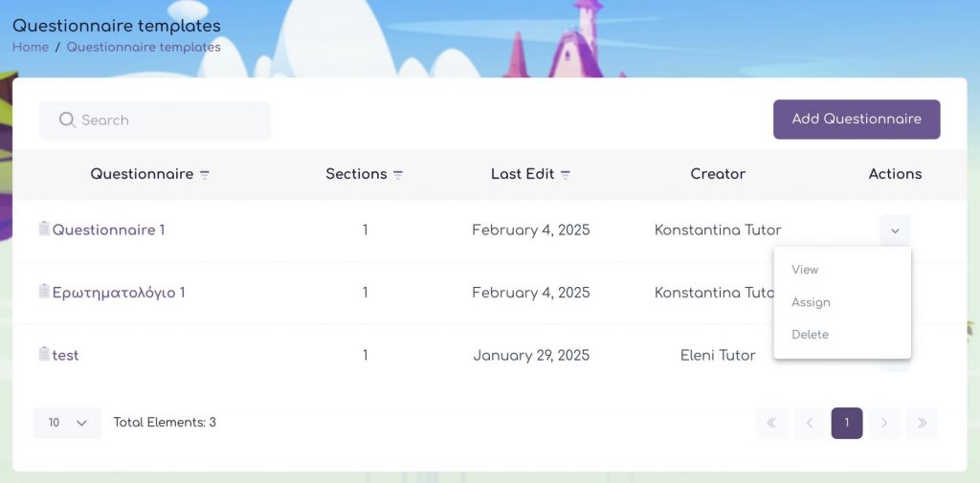This screenshot has height=483, width=980.
Task: Go to the next page arrow
Action: coord(884,423)
